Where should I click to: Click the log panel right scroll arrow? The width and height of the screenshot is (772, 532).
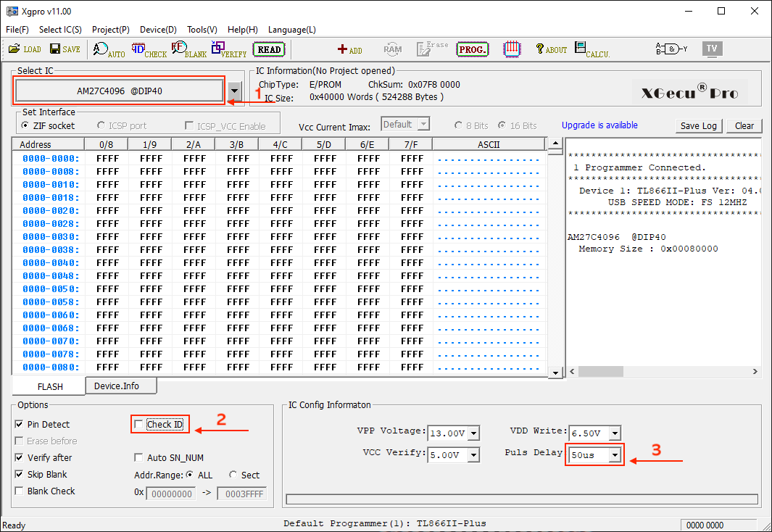[755, 372]
